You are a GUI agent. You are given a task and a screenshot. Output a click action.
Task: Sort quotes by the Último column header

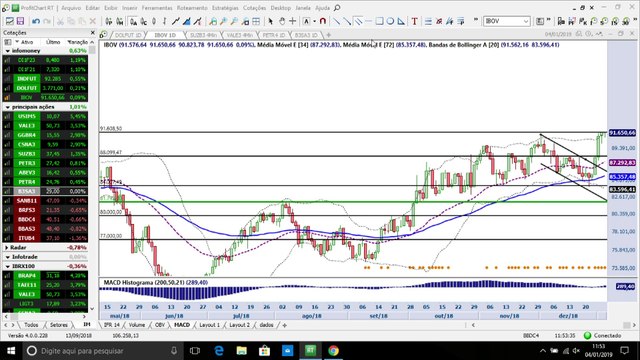coord(53,42)
